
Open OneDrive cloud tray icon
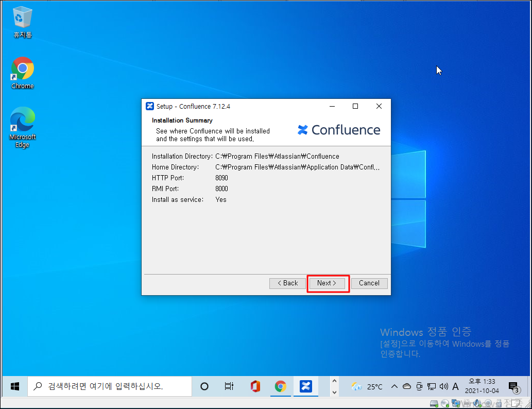coord(407,386)
